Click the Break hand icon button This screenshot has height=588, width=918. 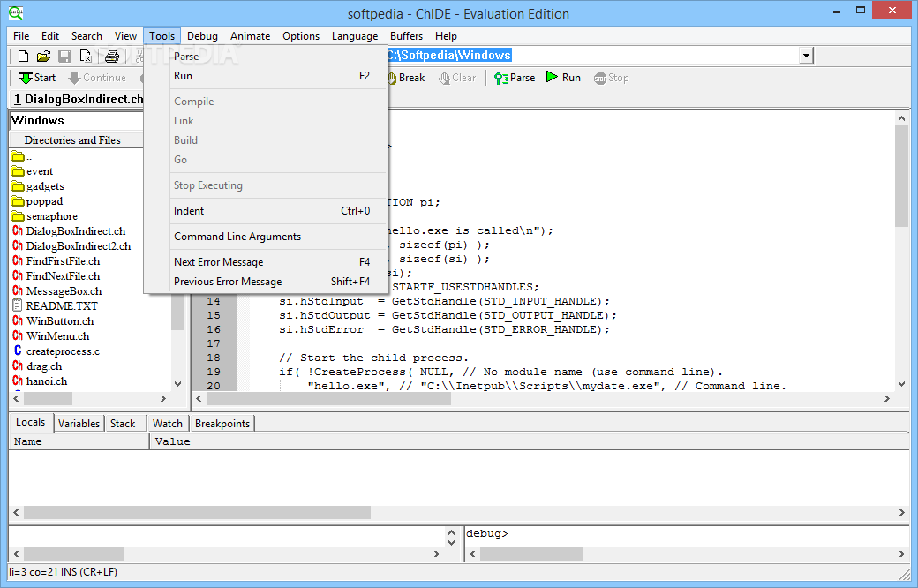406,78
